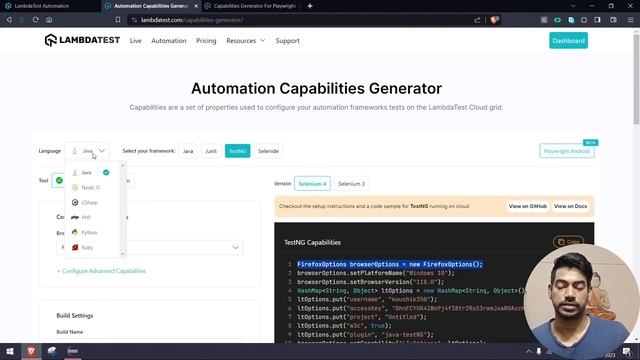Open the Pricing nav item
The width and height of the screenshot is (640, 360).
pyautogui.click(x=206, y=40)
